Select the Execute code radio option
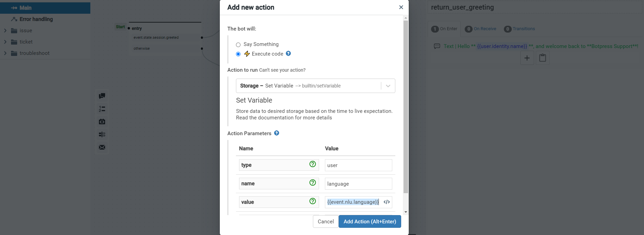This screenshot has width=644, height=235. pyautogui.click(x=238, y=54)
